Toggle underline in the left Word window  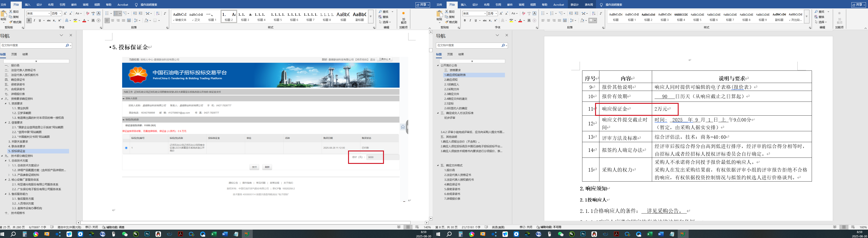40,20
